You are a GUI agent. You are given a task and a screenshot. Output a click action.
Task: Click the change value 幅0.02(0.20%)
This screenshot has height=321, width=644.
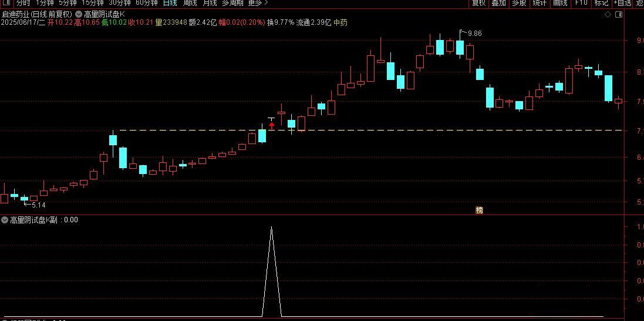point(241,22)
